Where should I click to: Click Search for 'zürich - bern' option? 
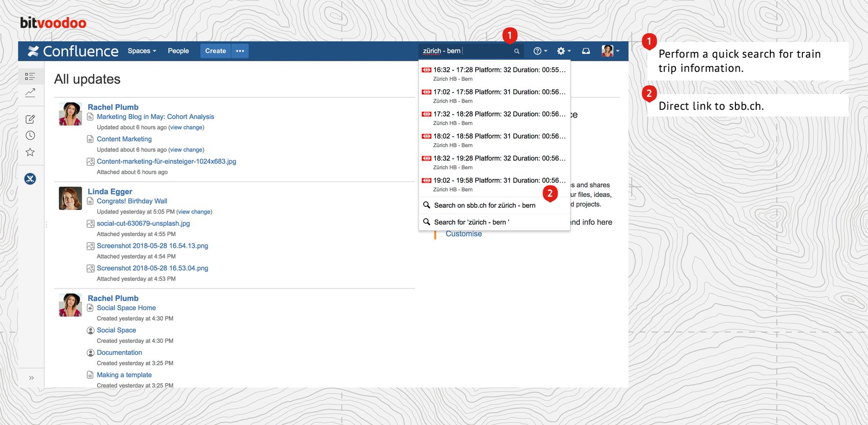point(494,222)
